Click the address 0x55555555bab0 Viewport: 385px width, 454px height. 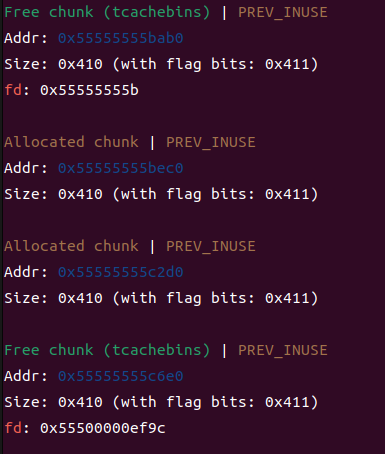[x=120, y=38]
